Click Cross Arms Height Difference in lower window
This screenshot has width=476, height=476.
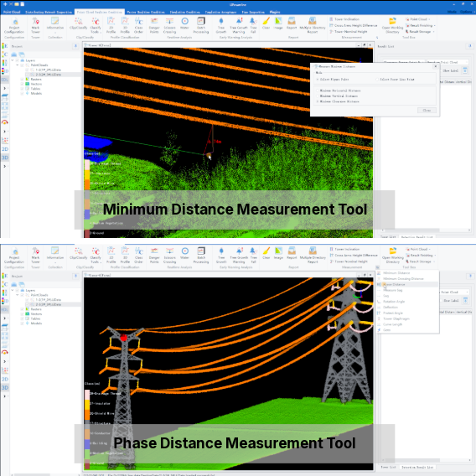coord(354,256)
